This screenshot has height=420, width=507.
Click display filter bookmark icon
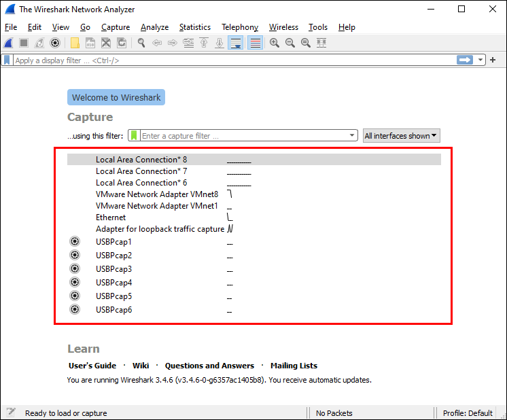tap(7, 60)
